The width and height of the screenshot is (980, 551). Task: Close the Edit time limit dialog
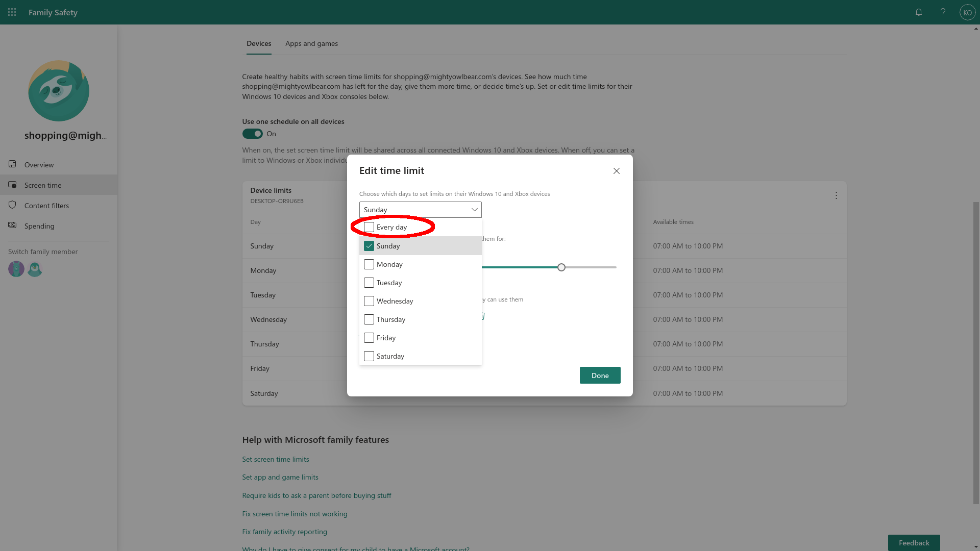pos(617,171)
